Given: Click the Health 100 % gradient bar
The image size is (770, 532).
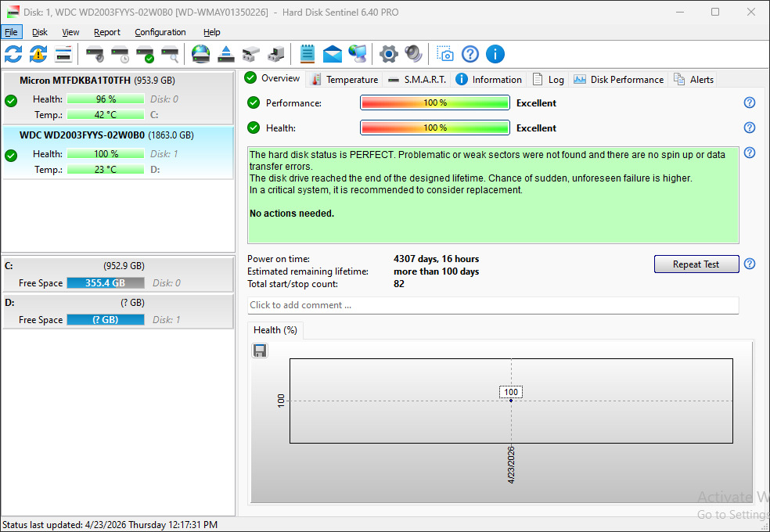Looking at the screenshot, I should pos(434,128).
